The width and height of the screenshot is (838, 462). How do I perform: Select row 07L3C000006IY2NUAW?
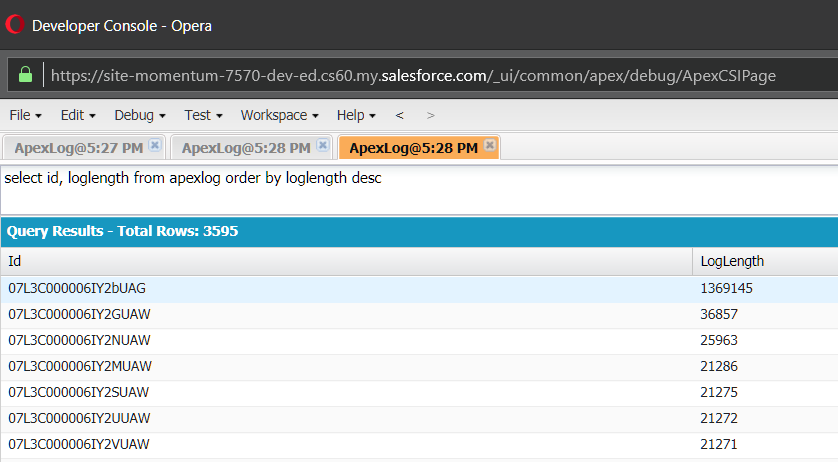[419, 341]
